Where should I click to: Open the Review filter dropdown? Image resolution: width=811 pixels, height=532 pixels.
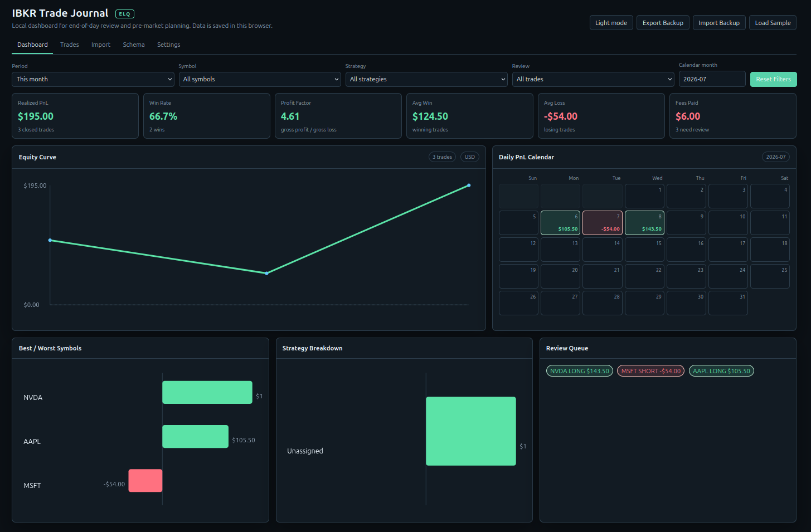tap(593, 79)
